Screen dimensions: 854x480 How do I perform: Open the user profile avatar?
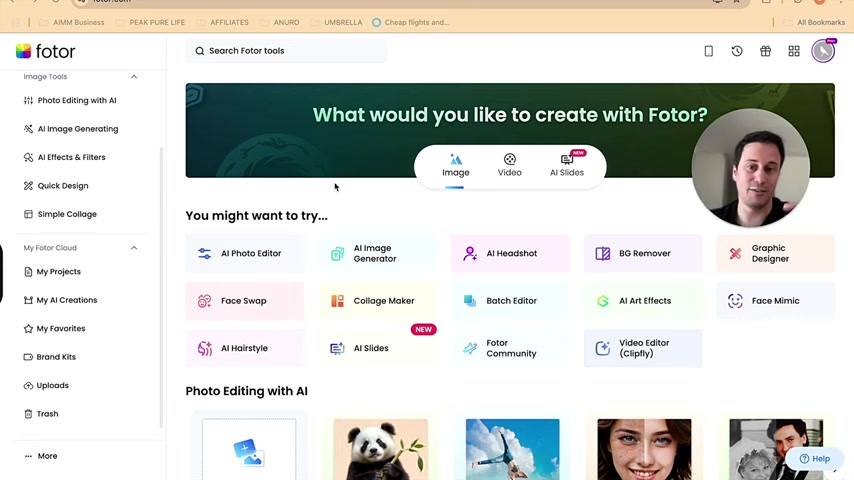point(823,51)
